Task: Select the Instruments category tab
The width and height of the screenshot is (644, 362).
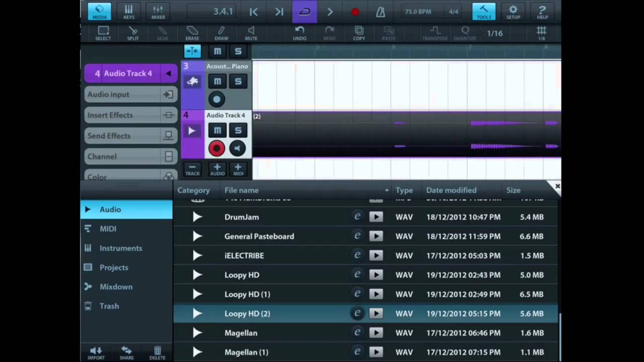Action: coord(126,248)
